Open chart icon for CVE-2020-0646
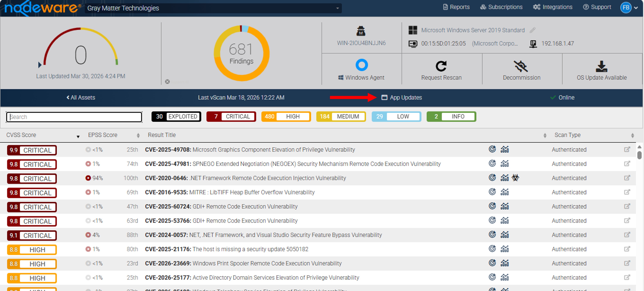The image size is (644, 291). click(505, 178)
